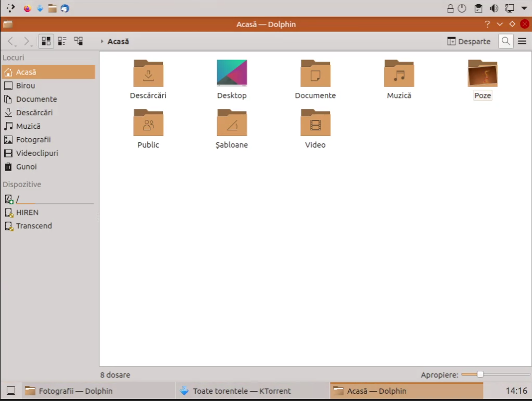Select the Șabloane folder icon
The image size is (532, 401).
232,123
